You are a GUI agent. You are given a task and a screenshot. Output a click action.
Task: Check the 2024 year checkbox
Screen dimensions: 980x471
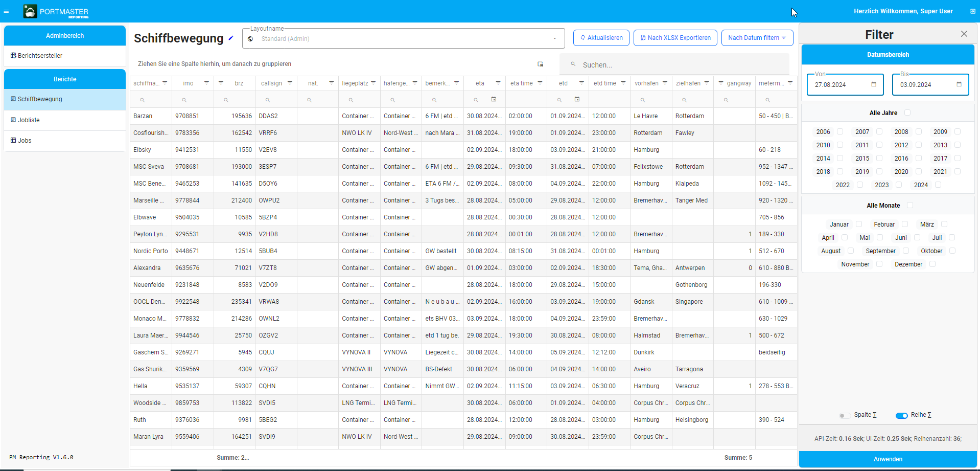click(x=938, y=185)
